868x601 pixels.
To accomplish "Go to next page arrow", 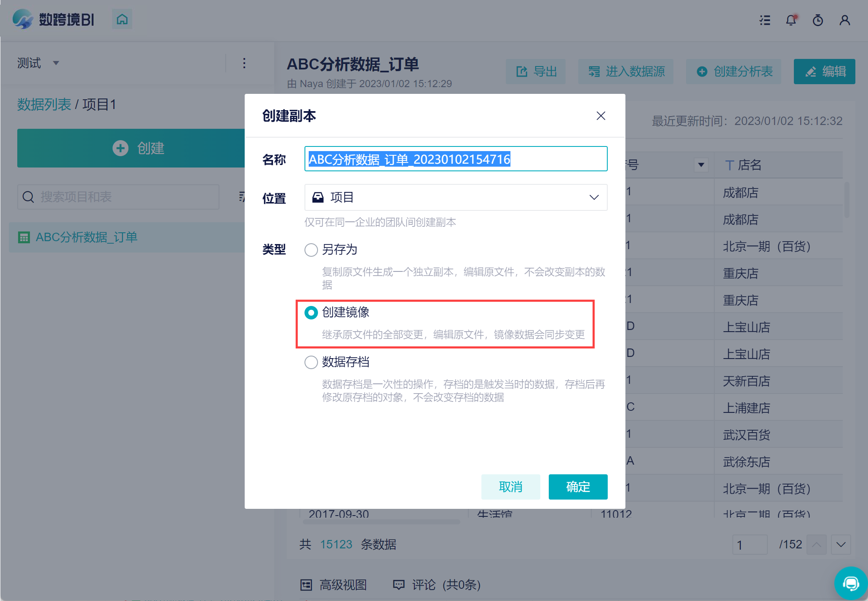I will [841, 545].
